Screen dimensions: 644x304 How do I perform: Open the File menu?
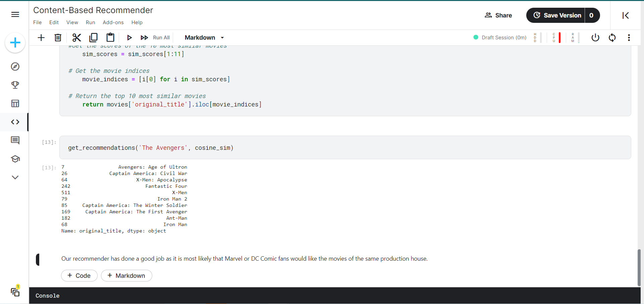[38, 23]
